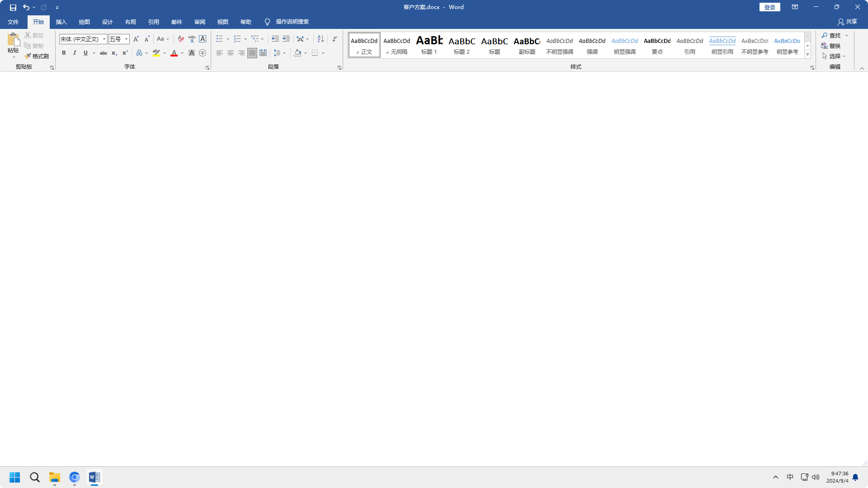The image size is (868, 488).
Task: Apply strikethrough formatting
Action: [x=104, y=53]
